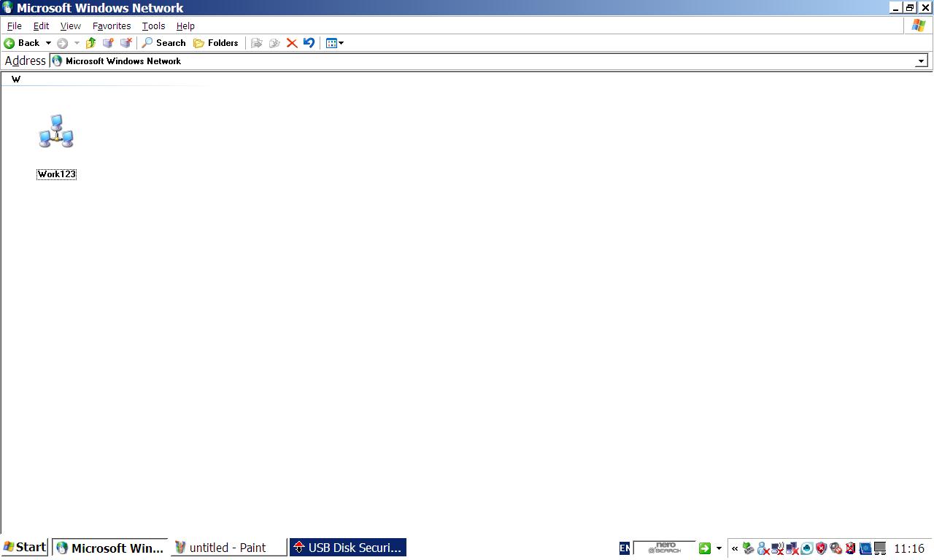Click the grayed Forward arrow button

(63, 43)
